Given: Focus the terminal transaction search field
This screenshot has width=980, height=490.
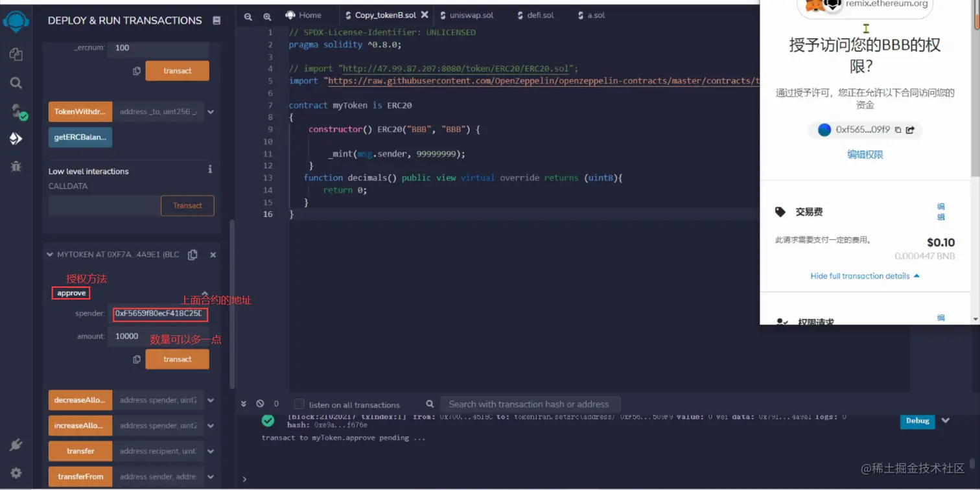Looking at the screenshot, I should point(530,404).
